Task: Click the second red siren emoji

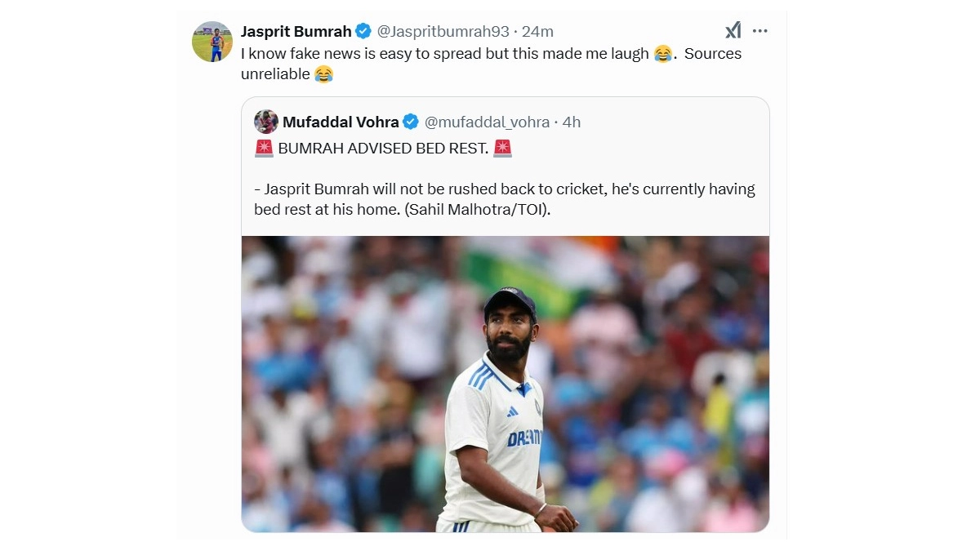Action: [x=503, y=149]
